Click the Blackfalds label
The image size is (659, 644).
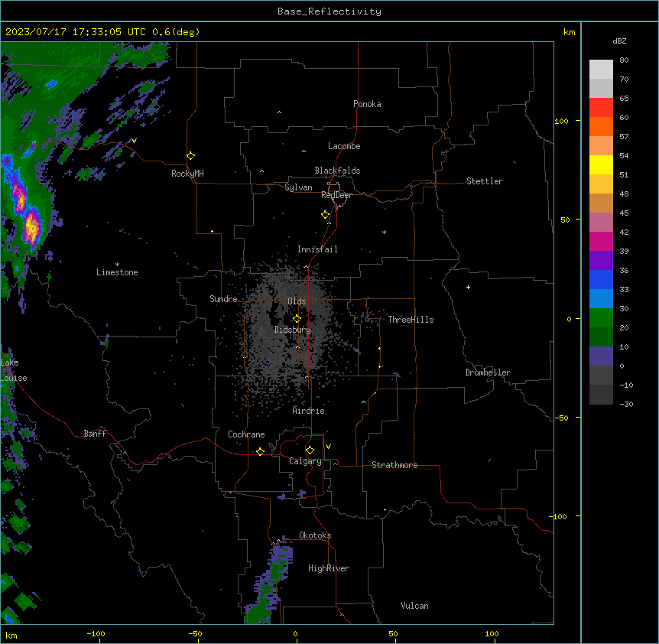[337, 171]
